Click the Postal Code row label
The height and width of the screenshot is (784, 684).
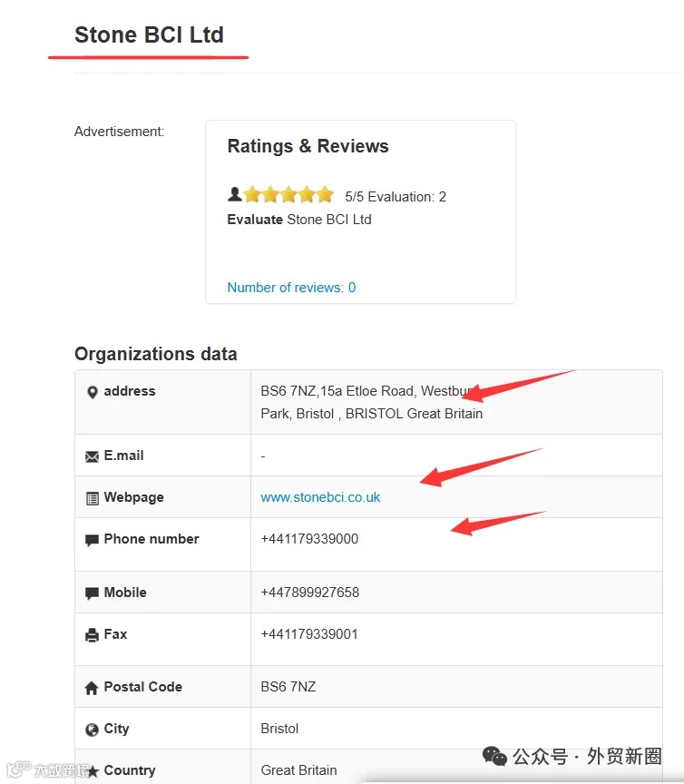(x=143, y=687)
